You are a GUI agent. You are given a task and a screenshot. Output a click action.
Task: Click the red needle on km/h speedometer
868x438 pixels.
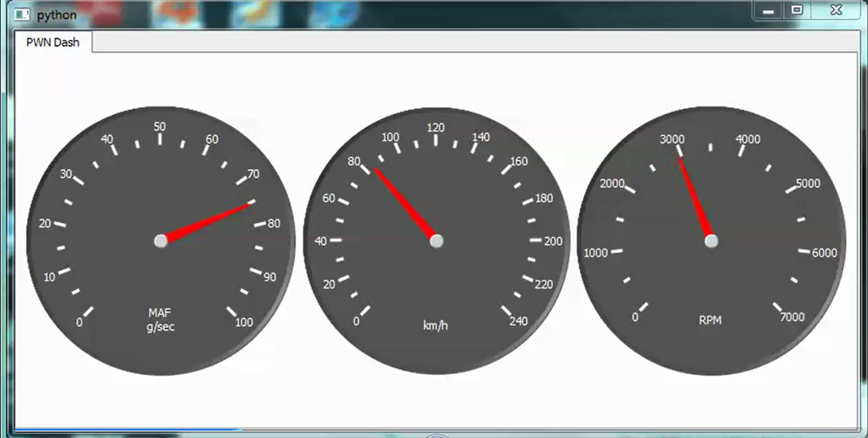(x=404, y=203)
